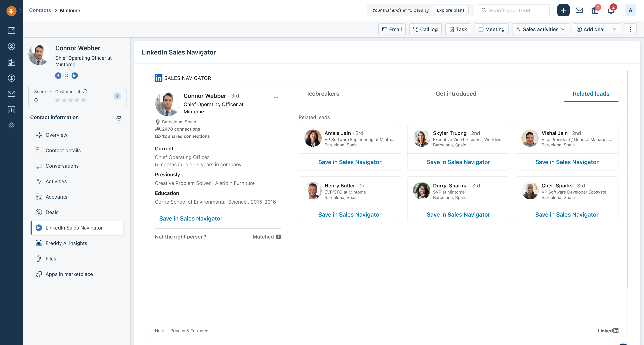Expand the score card chevron arrow
Screen dimensions: 644x345
(117, 96)
